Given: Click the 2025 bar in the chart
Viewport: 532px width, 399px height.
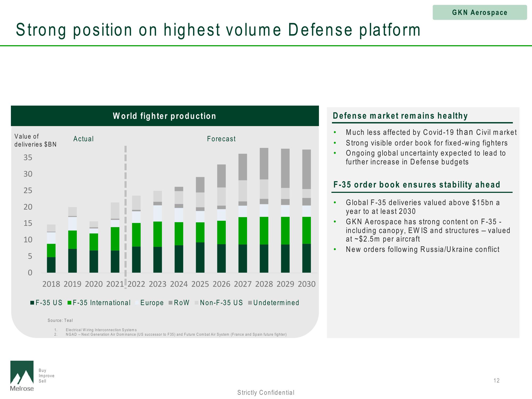Looking at the screenshot, I should 200,225.
